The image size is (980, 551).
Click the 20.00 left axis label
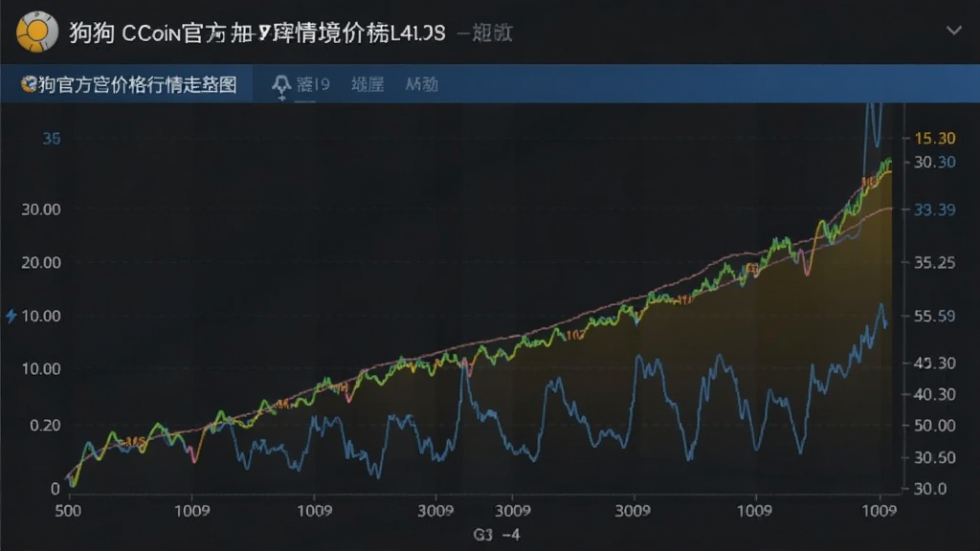[x=41, y=262]
